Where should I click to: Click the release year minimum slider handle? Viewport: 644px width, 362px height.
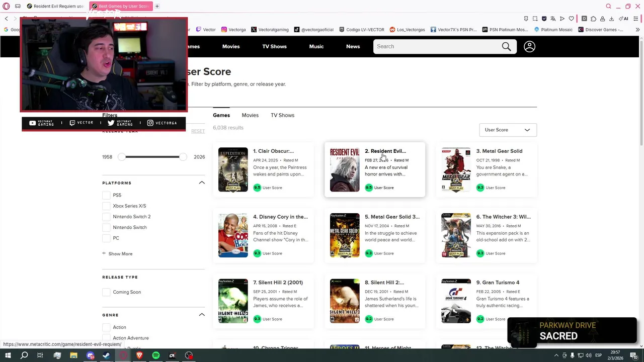coord(121,157)
